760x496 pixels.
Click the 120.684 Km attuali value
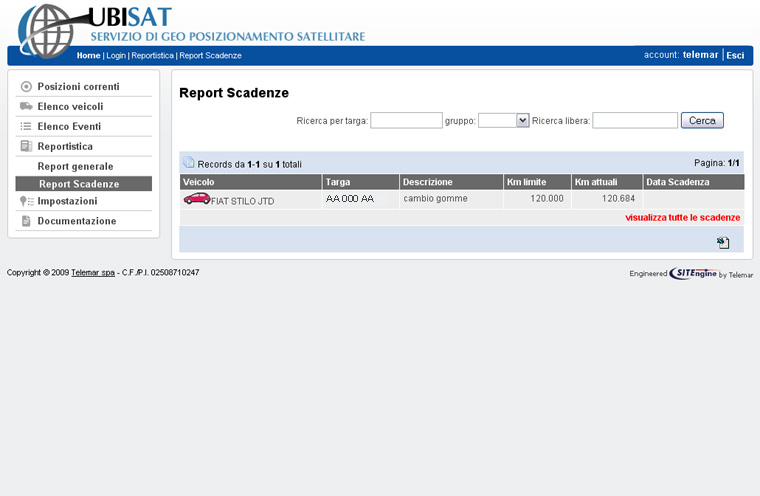(x=618, y=198)
